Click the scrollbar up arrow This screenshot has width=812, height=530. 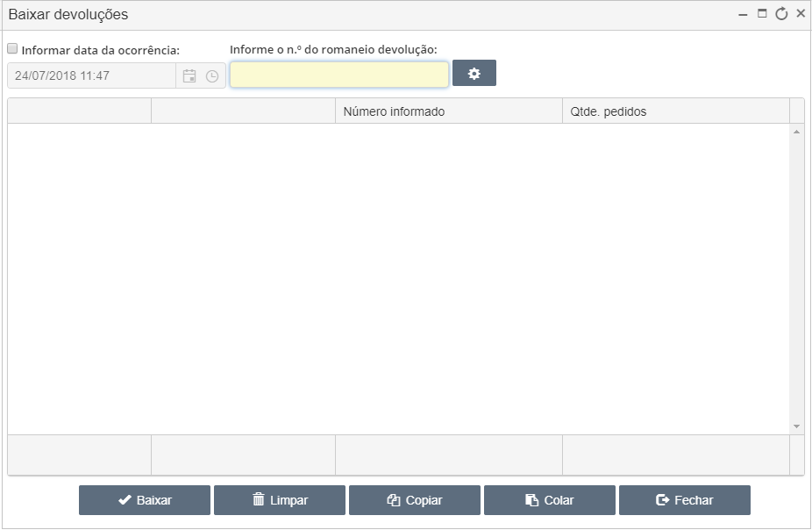796,132
